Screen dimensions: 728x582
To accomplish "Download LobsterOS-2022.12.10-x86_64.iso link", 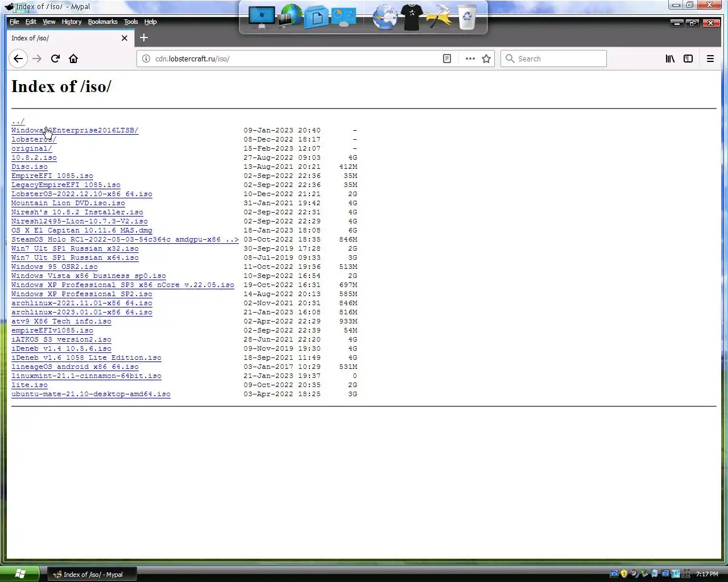I will (x=82, y=194).
